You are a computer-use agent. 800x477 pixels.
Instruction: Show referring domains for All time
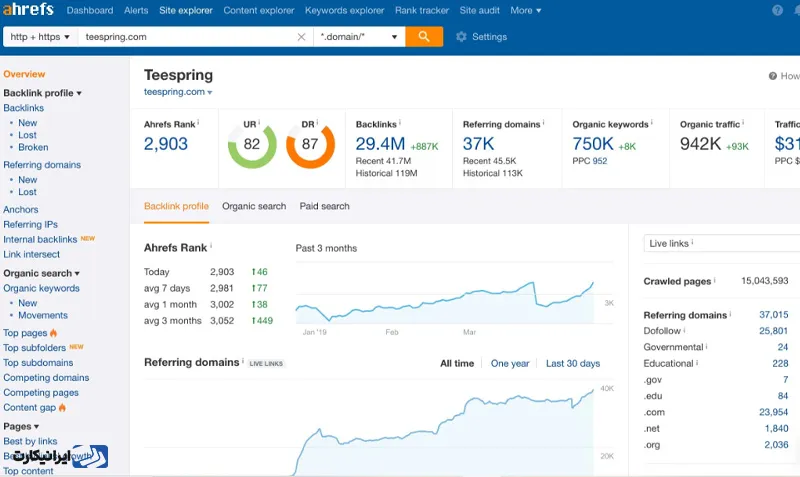point(457,363)
